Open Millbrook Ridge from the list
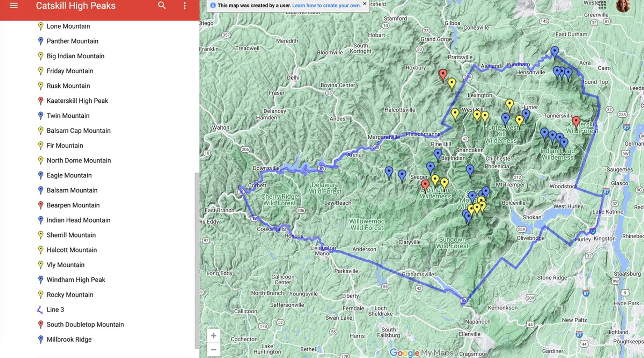This screenshot has width=644, height=358. tap(69, 339)
